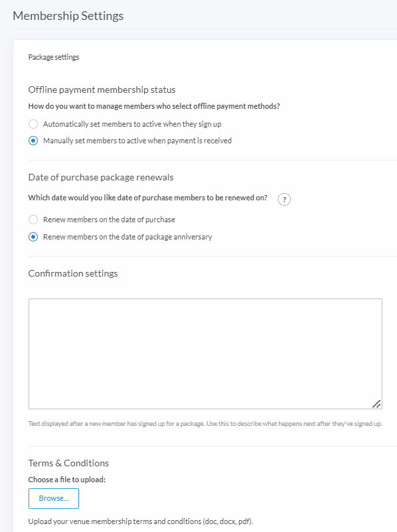The height and width of the screenshot is (532, 397).
Task: Click the Browse... file upload button
Action: 54,498
